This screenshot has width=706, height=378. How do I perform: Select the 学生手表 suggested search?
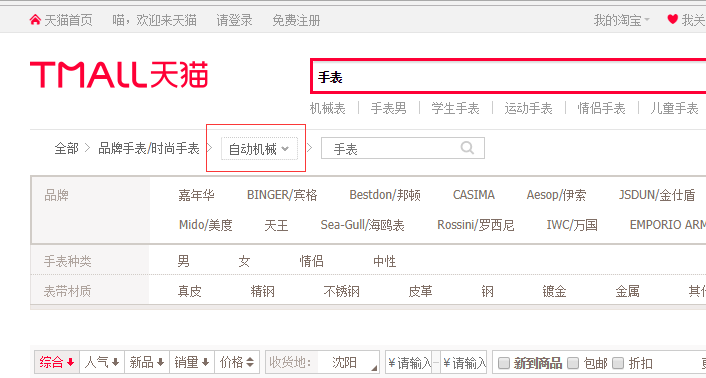point(455,108)
